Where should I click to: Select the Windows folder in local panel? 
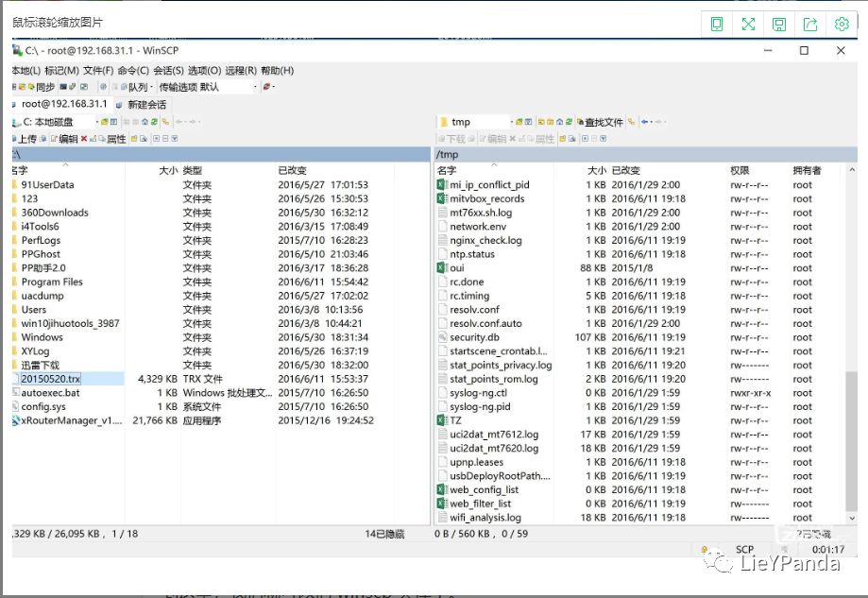point(43,337)
